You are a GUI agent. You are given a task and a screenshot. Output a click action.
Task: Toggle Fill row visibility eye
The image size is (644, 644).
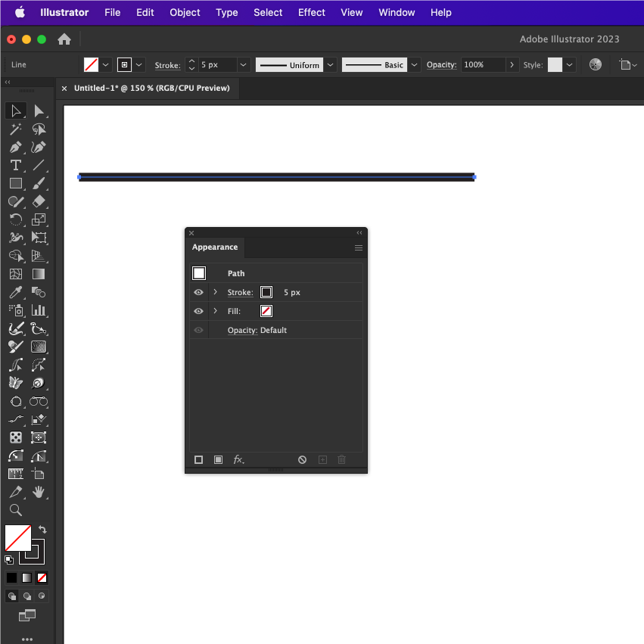tap(198, 311)
